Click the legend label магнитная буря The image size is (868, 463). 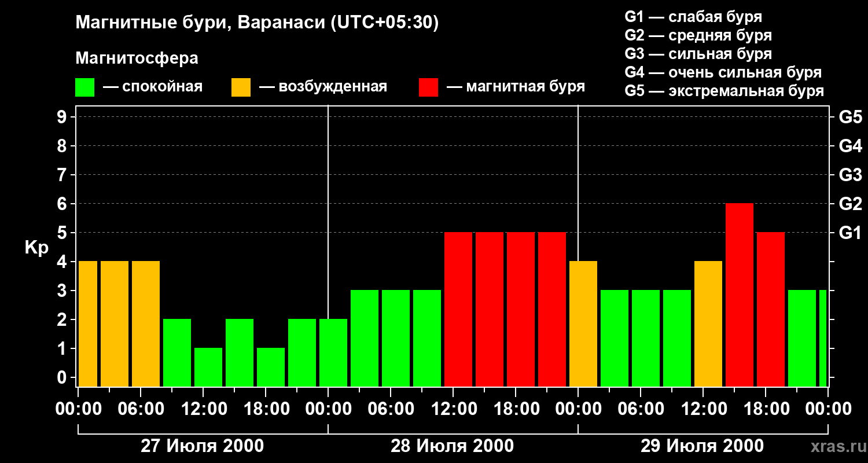click(525, 87)
